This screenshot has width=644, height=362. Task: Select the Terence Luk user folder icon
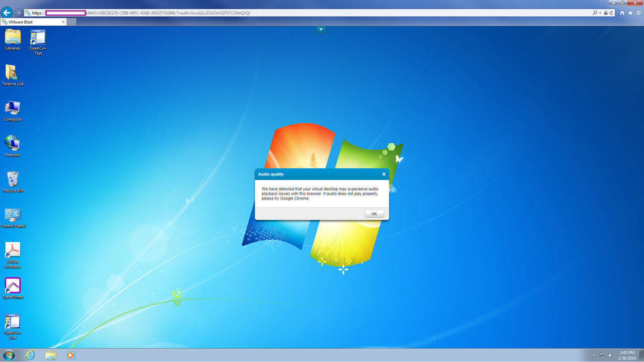coord(13,75)
